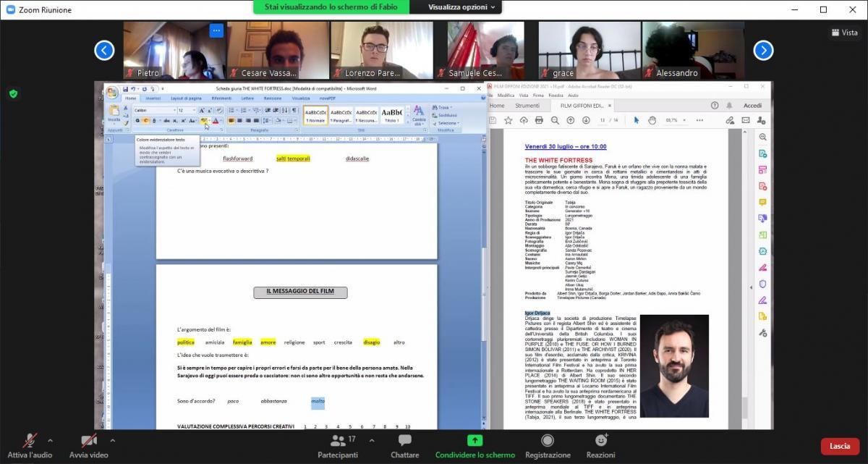Toggle underline formatting in Word
Viewport: 868px width, 464px height.
pos(153,120)
